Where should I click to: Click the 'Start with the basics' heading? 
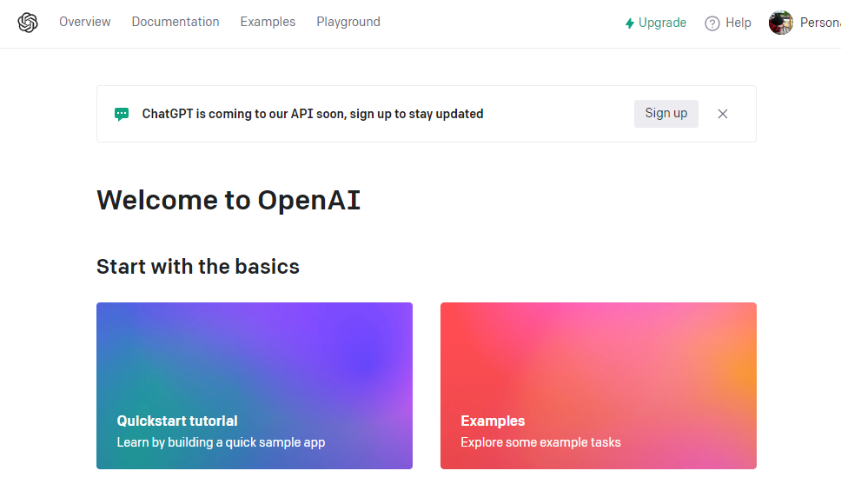point(198,267)
